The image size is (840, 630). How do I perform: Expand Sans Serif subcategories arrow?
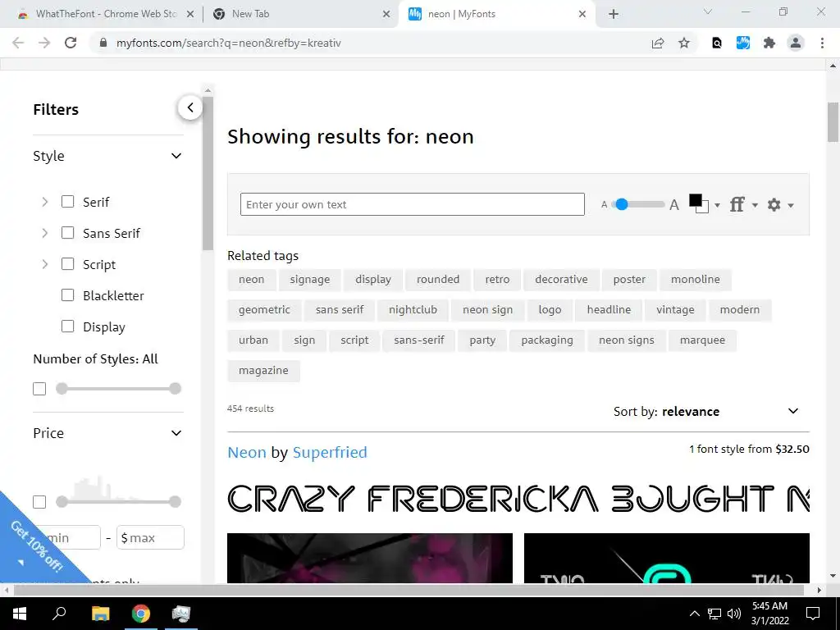[45, 233]
